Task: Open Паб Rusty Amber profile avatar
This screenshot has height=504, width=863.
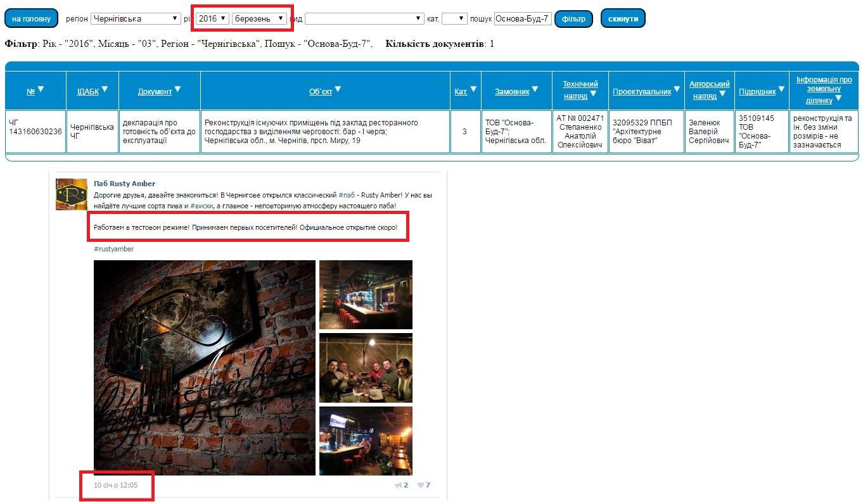Action: [x=71, y=194]
